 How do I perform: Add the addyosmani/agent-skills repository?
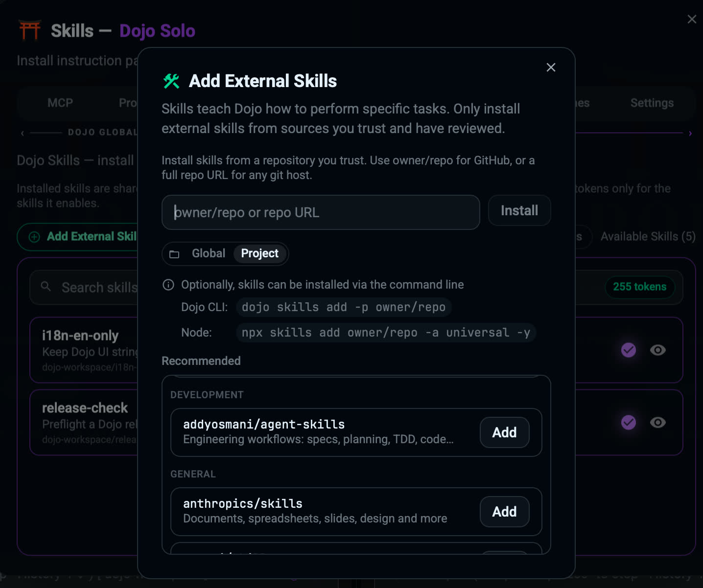tap(504, 432)
